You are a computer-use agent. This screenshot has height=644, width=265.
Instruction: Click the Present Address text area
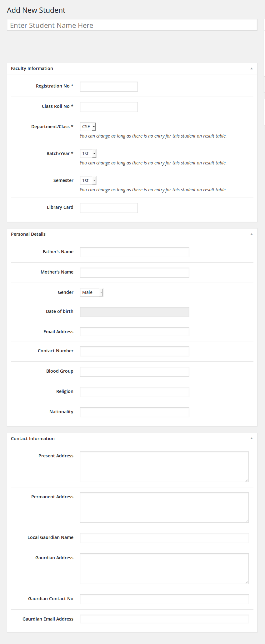(x=164, y=466)
